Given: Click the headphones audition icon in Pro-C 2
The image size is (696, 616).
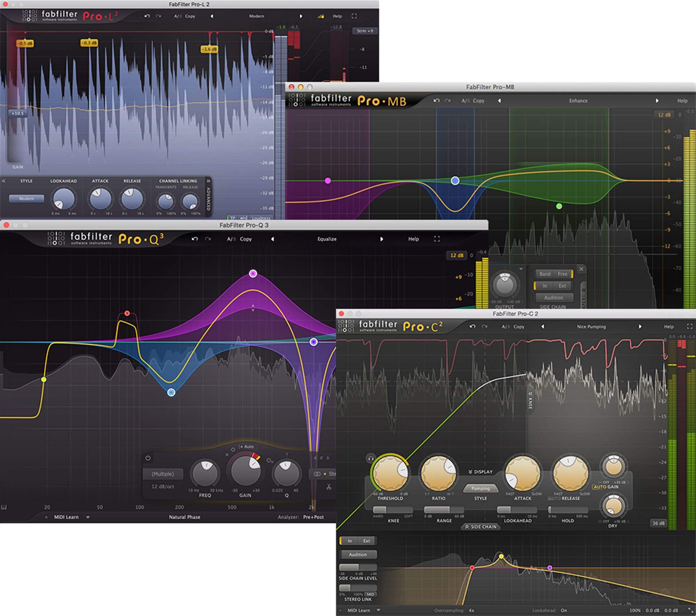Looking at the screenshot, I should coord(371,458).
